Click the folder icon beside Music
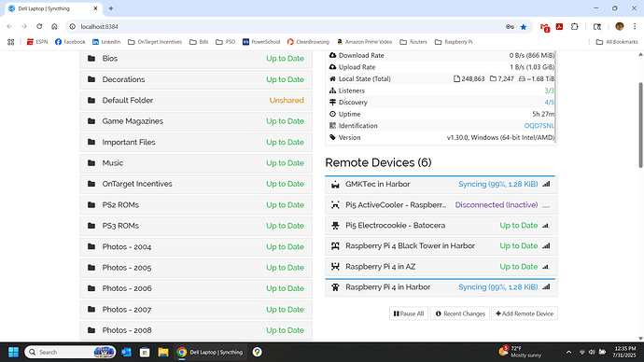The height and width of the screenshot is (362, 644). click(91, 163)
